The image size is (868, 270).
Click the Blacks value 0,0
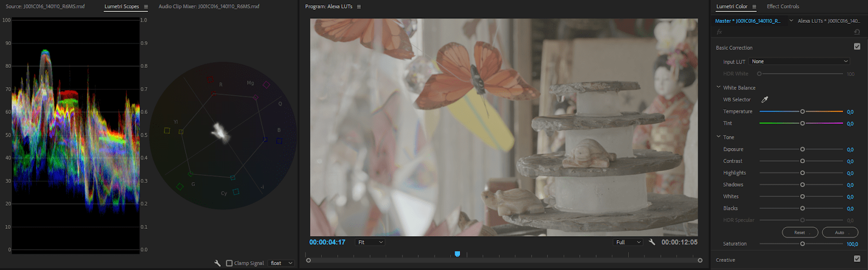click(850, 209)
